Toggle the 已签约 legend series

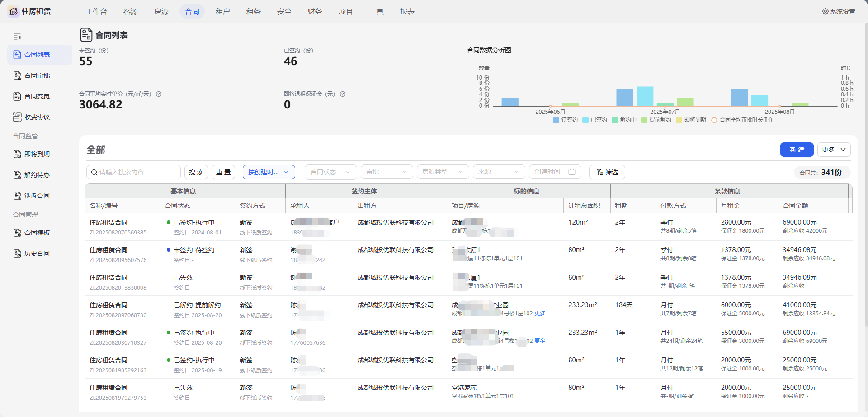[x=594, y=120]
